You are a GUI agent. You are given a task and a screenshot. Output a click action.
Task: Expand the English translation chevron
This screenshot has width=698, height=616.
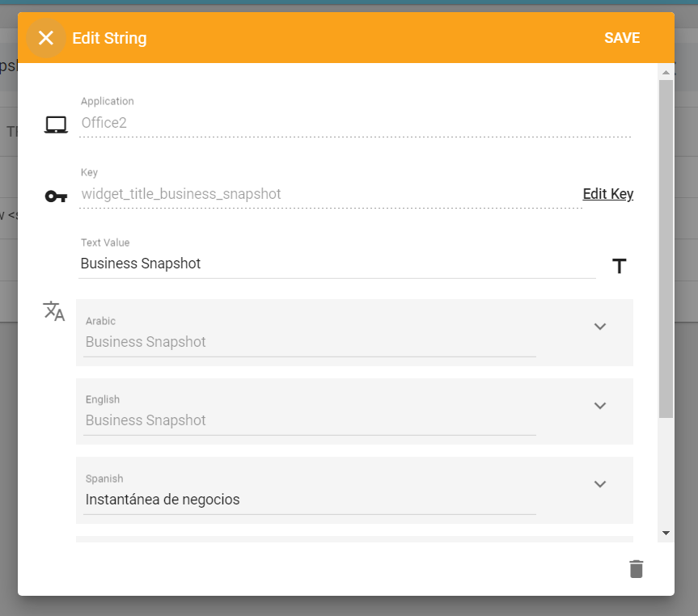click(599, 406)
